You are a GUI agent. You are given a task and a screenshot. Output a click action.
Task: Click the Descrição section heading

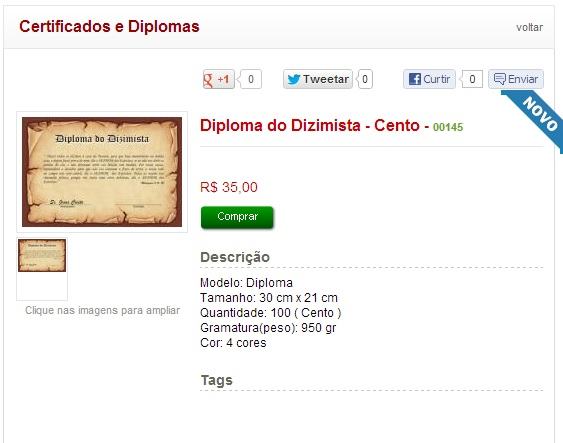[x=235, y=257]
